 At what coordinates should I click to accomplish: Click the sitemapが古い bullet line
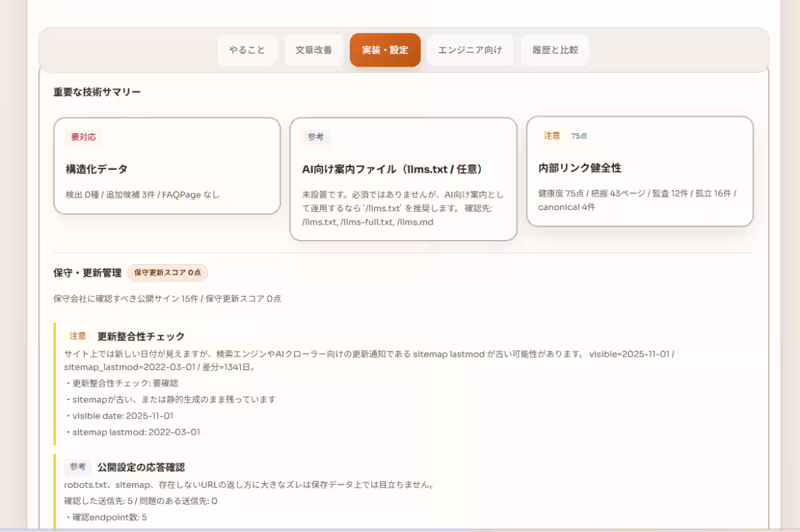[170, 399]
